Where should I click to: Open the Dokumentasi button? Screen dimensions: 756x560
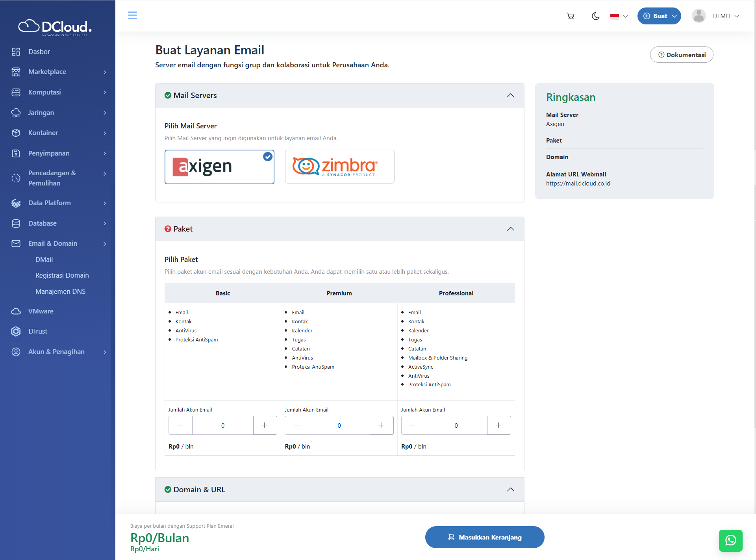(681, 55)
